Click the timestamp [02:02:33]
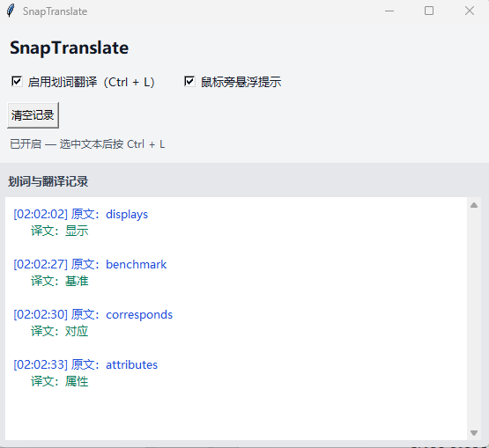The width and height of the screenshot is (489, 448). 41,364
